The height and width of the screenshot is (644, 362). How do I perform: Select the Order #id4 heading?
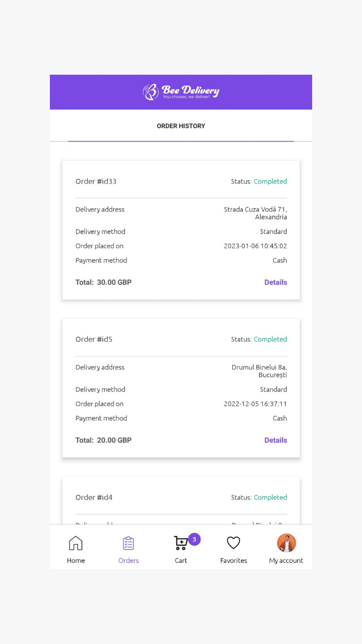[94, 498]
